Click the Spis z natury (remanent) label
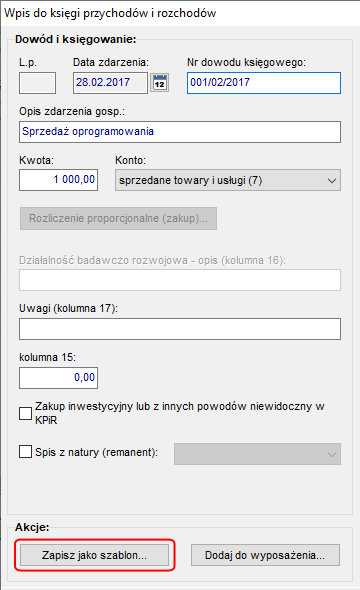Viewport: 360px width, 590px height. pyautogui.click(x=96, y=452)
